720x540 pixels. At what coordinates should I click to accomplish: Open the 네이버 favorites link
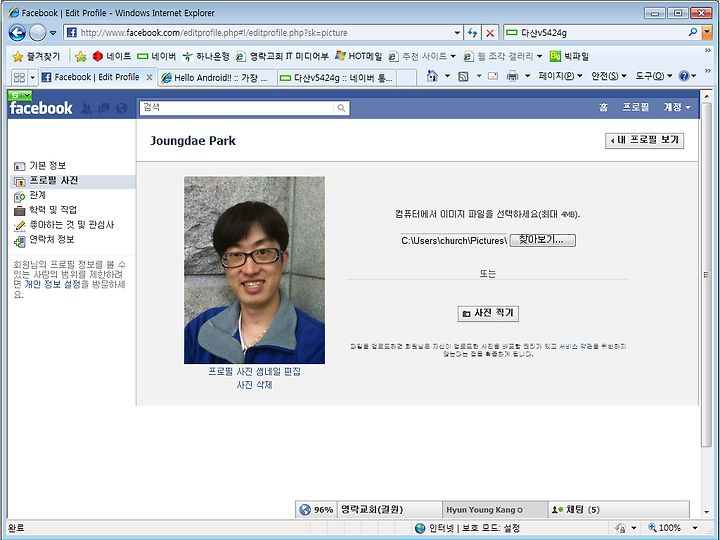[157, 56]
